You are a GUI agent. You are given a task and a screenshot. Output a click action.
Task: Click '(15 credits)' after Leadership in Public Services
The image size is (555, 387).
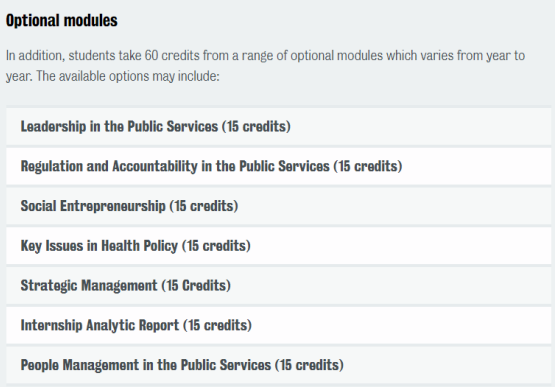[256, 127]
